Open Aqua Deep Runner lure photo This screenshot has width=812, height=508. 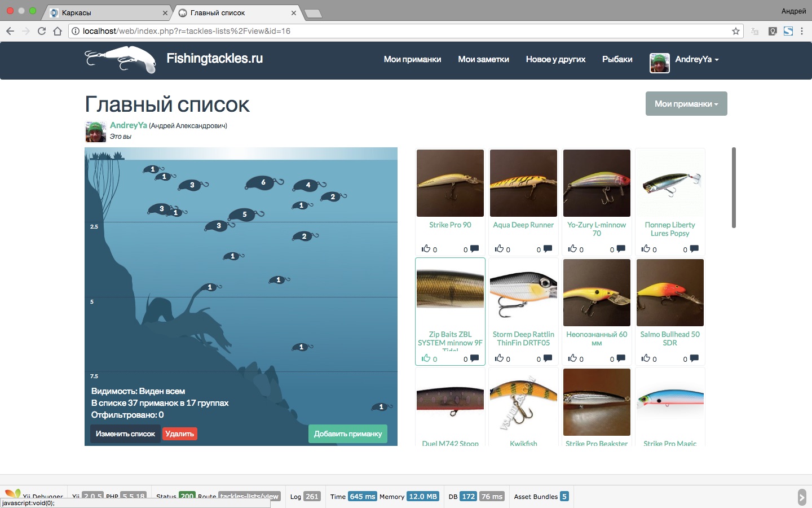coord(523,183)
